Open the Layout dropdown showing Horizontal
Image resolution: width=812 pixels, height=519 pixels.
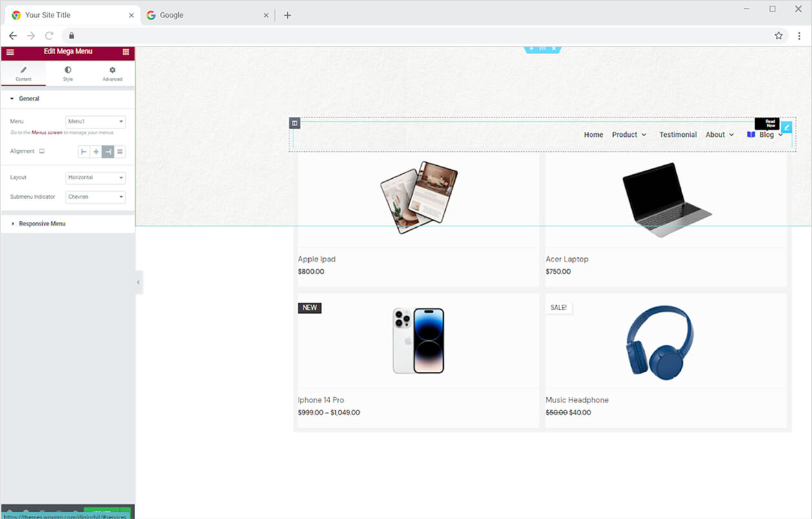click(x=96, y=178)
